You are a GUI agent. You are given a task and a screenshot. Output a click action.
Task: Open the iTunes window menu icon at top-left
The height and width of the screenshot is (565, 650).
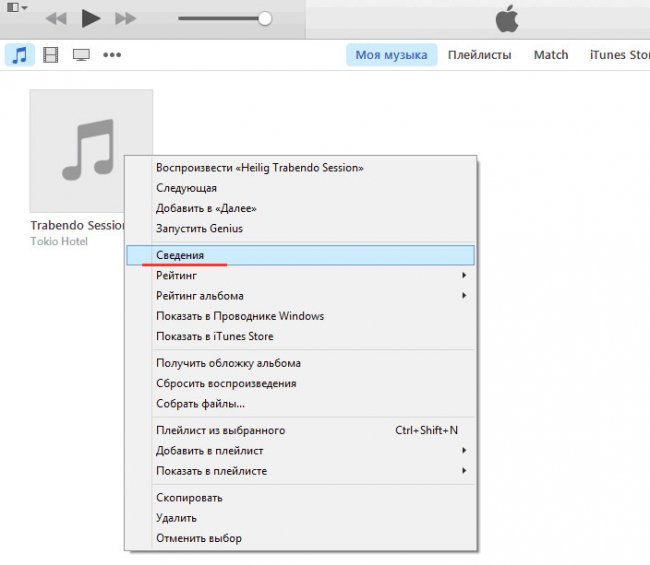click(x=17, y=8)
